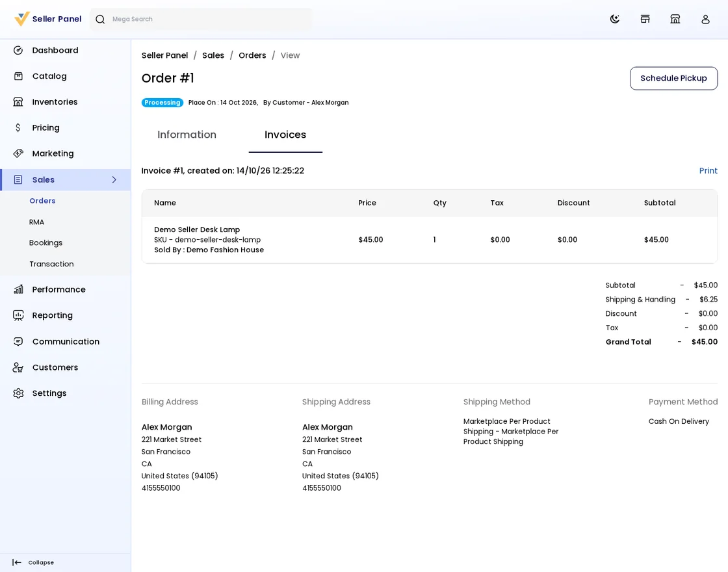This screenshot has height=572, width=728.
Task: Click the Catalog box icon
Action: pyautogui.click(x=18, y=76)
